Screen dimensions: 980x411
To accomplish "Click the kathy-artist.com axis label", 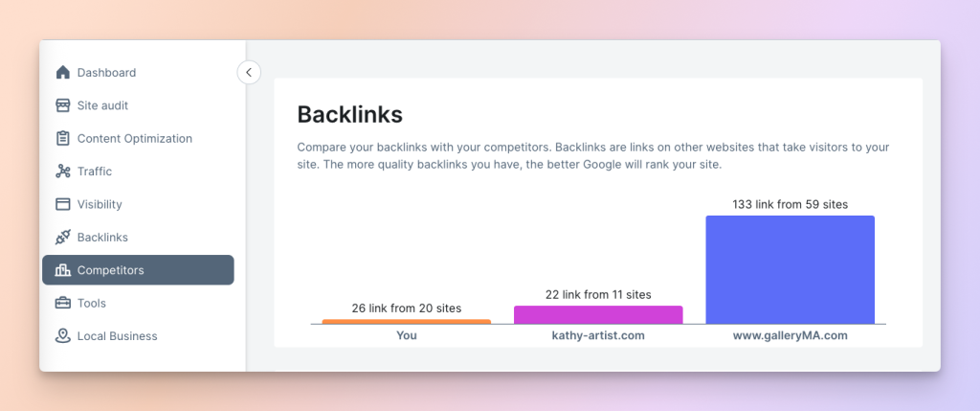I will [x=598, y=336].
